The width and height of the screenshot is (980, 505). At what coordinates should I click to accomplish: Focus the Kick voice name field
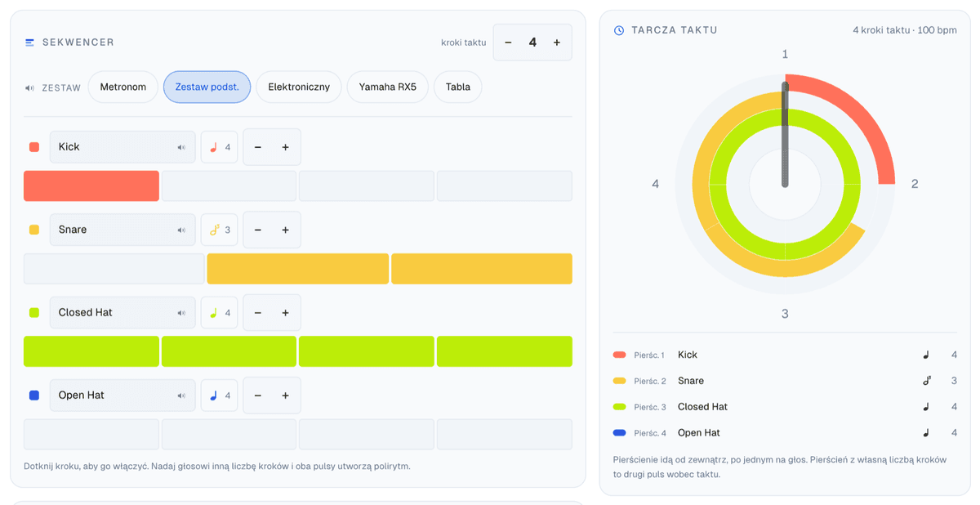click(122, 147)
